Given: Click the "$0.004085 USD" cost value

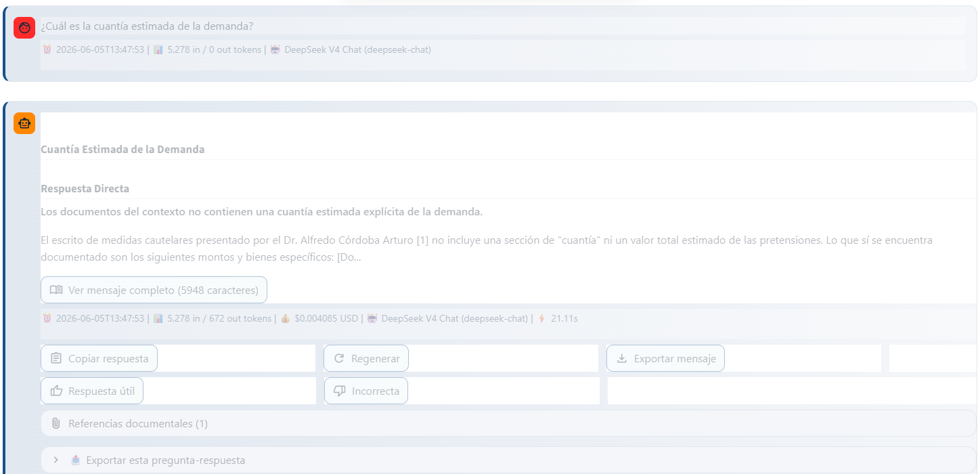Looking at the screenshot, I should [x=326, y=318].
